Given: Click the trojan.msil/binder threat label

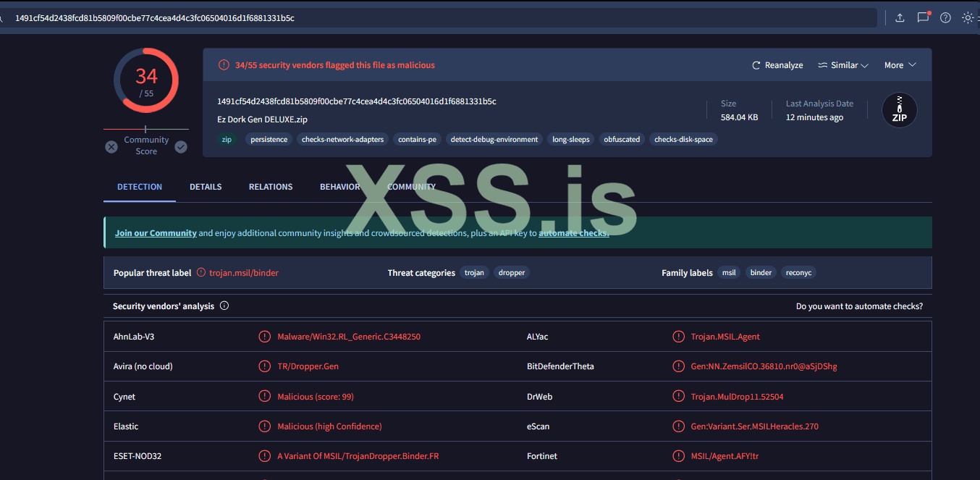Looking at the screenshot, I should (244, 273).
